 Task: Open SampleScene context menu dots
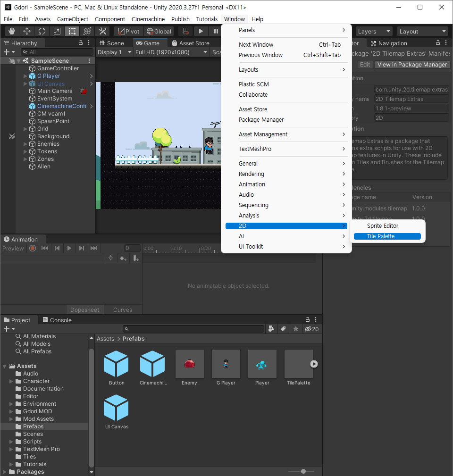pos(89,61)
